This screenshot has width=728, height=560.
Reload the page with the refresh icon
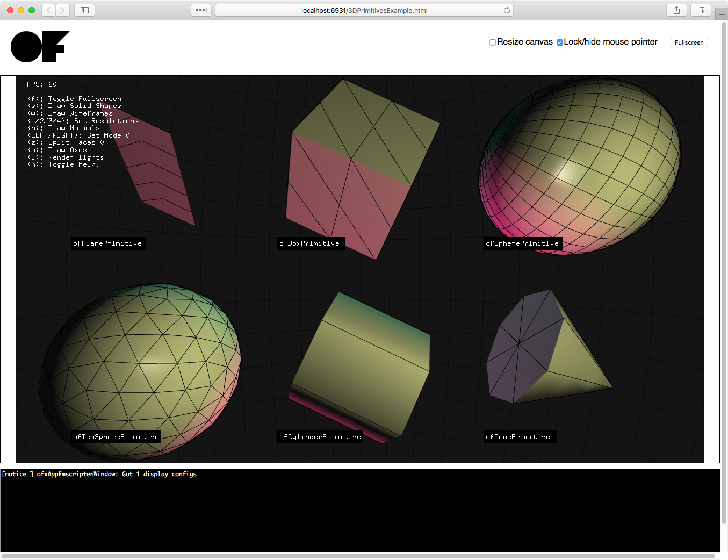pyautogui.click(x=507, y=10)
